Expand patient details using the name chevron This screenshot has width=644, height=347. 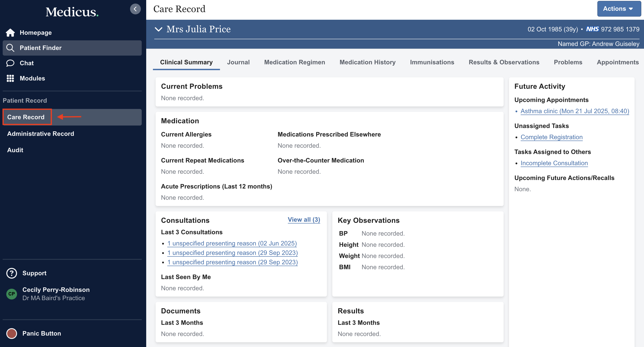coord(158,29)
